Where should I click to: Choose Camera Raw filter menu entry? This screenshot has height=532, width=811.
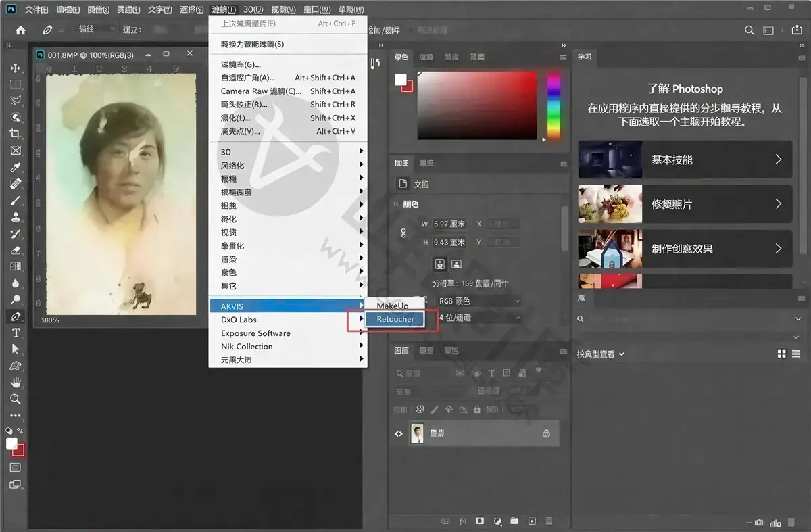tap(288, 91)
